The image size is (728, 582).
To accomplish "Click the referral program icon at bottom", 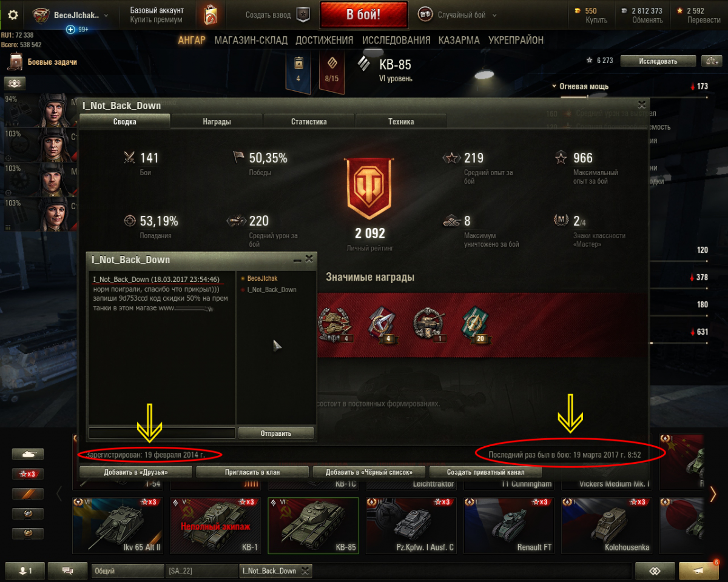I will pos(654,571).
